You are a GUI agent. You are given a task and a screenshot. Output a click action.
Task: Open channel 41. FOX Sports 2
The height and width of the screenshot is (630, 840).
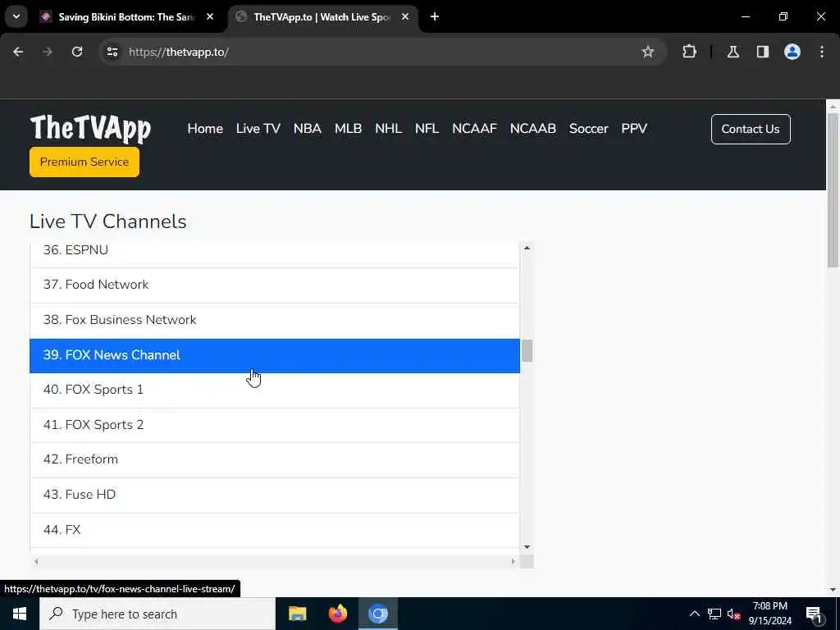coord(275,425)
